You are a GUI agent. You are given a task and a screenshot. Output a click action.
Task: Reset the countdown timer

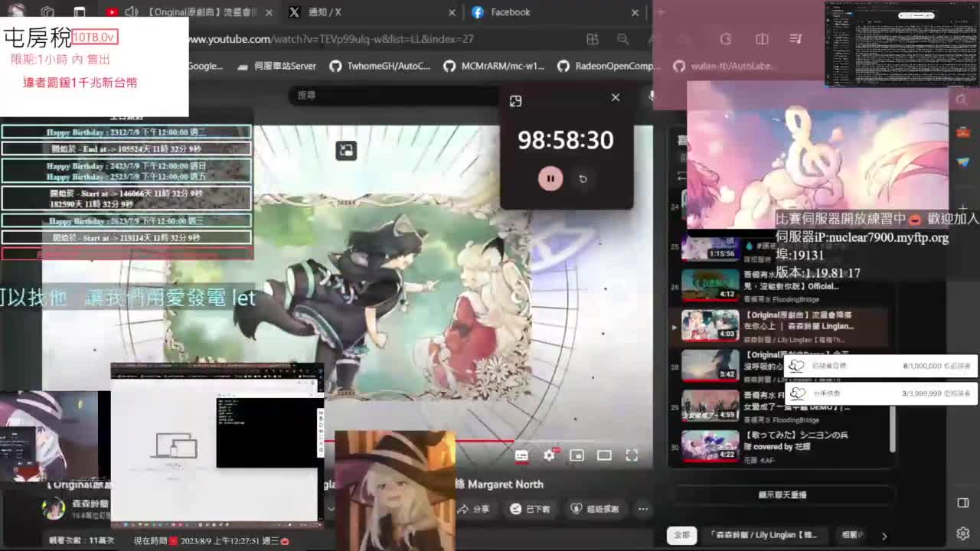(x=583, y=179)
